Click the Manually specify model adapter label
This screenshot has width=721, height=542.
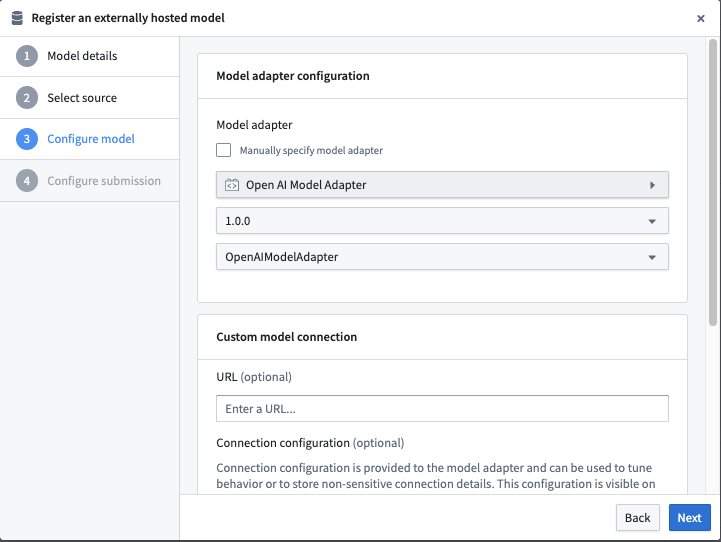click(x=311, y=150)
